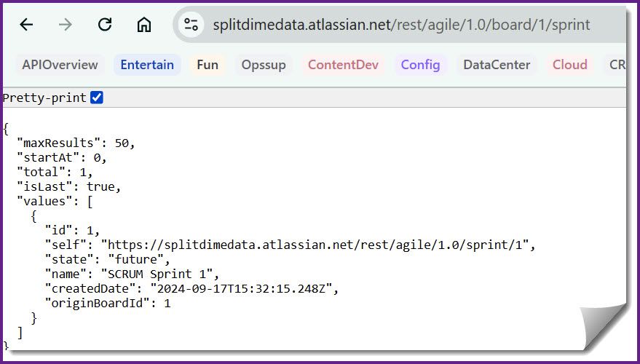This screenshot has height=364, width=640.
Task: View site information icon in address bar
Action: tap(191, 25)
